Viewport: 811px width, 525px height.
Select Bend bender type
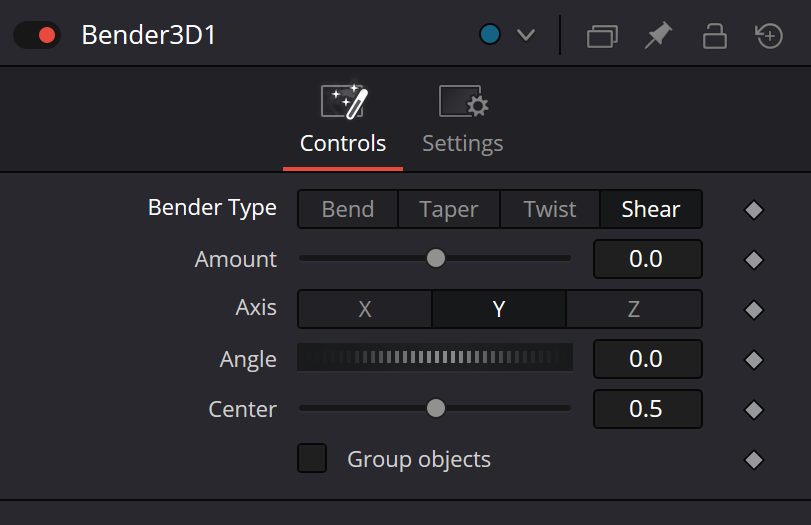tap(348, 209)
